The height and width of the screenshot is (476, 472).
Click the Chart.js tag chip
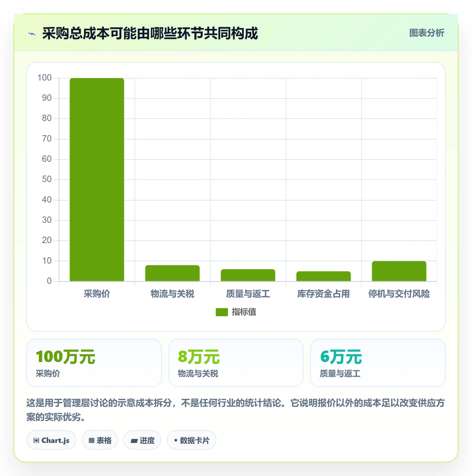pyautogui.click(x=51, y=440)
